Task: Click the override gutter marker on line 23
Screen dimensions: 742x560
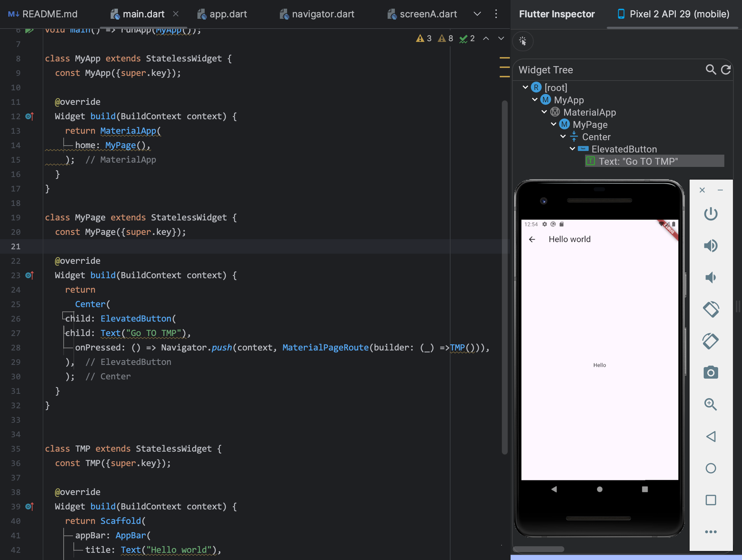Action: [x=29, y=275]
